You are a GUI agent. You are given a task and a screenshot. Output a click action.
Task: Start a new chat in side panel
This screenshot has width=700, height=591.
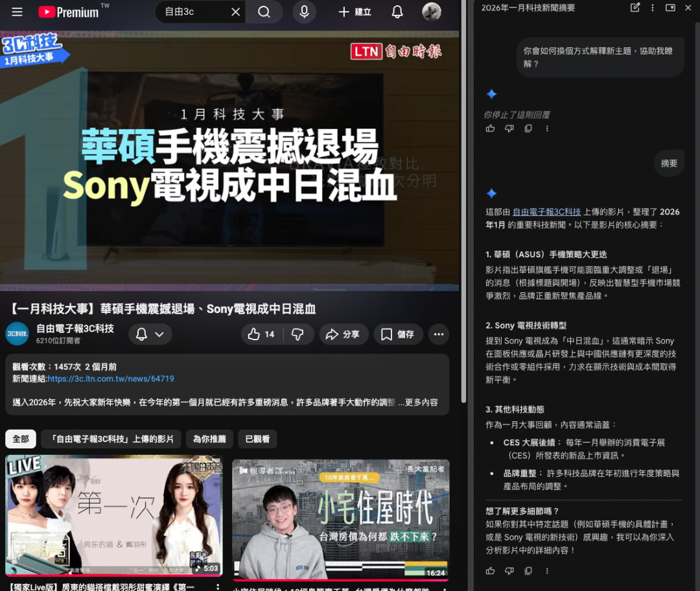pos(635,8)
